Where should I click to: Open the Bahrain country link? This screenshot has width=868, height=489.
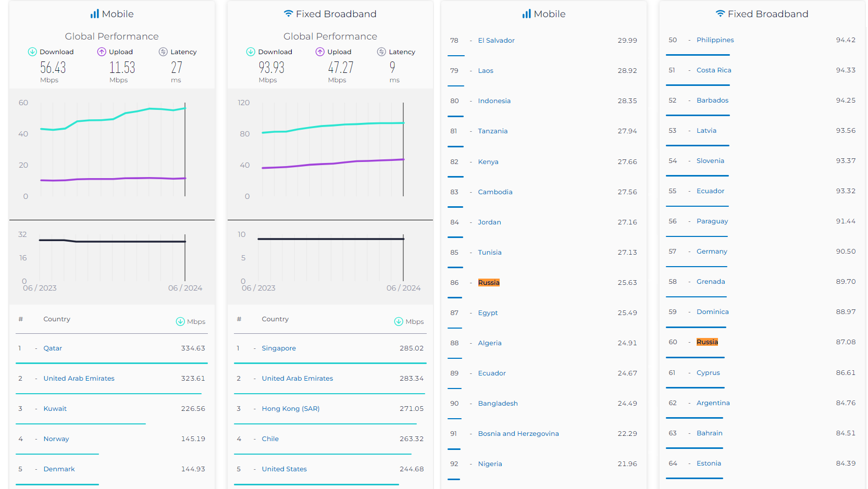tap(710, 433)
